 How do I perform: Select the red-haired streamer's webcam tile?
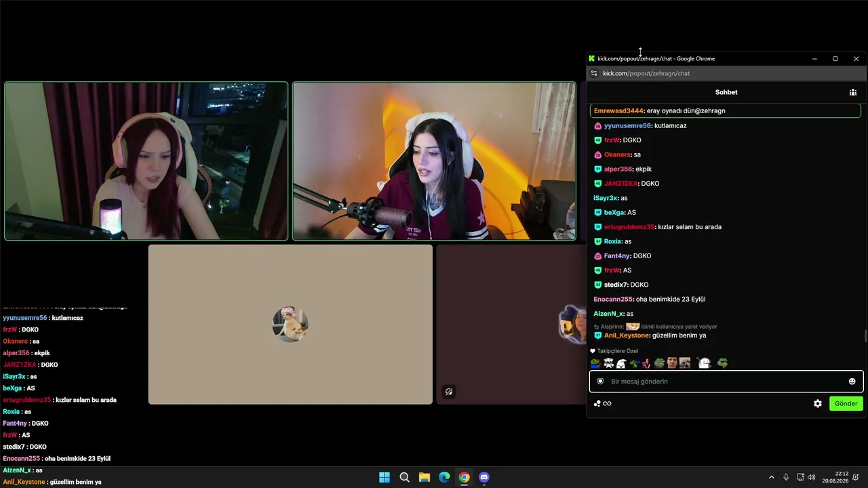tap(146, 161)
